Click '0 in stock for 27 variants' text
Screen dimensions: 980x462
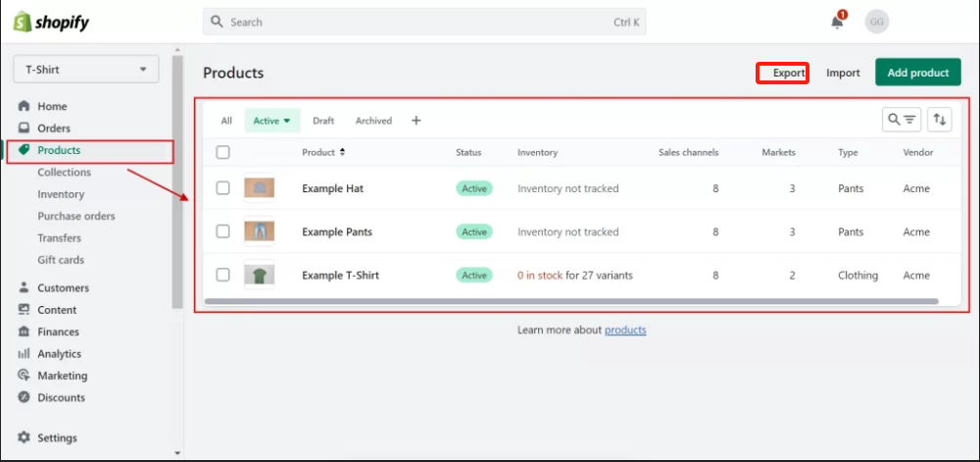[x=575, y=275]
